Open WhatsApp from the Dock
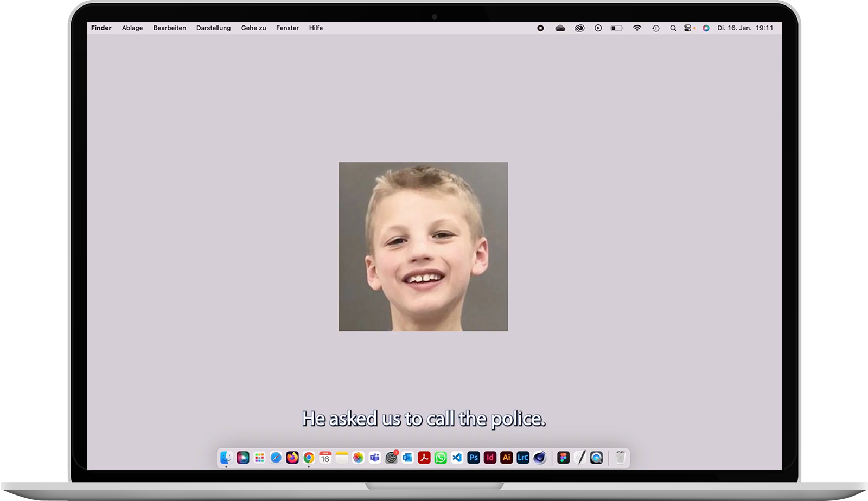 click(441, 458)
